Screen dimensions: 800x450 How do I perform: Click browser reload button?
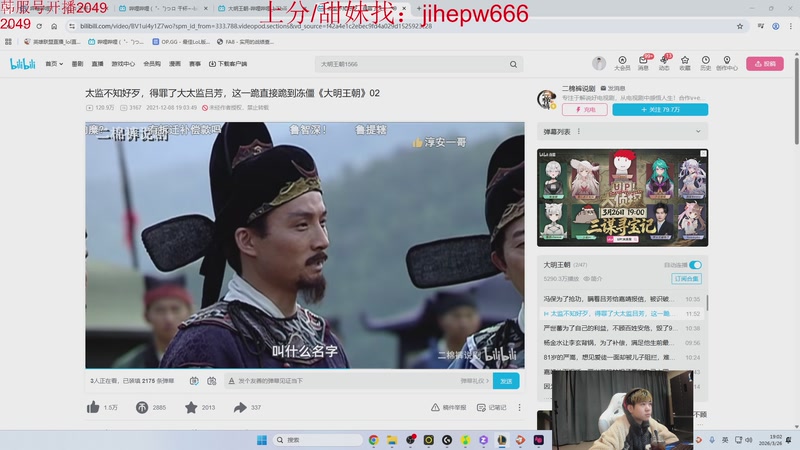tap(39, 26)
